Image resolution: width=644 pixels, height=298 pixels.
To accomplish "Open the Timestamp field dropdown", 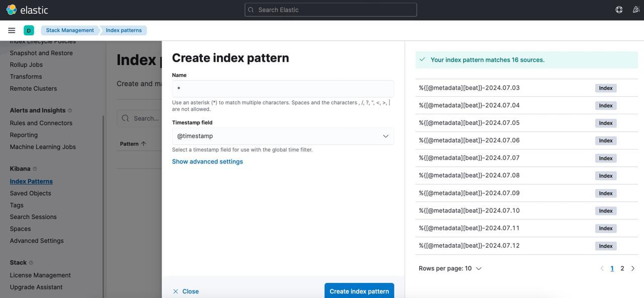I will (x=283, y=136).
